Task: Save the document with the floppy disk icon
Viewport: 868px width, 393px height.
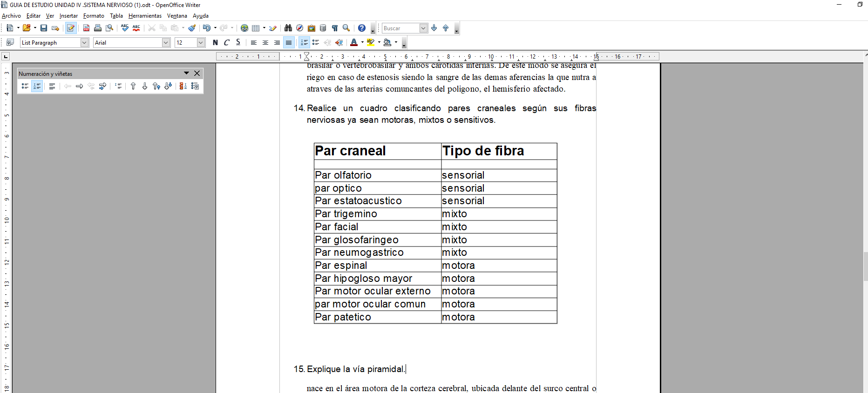Action: pos(44,28)
